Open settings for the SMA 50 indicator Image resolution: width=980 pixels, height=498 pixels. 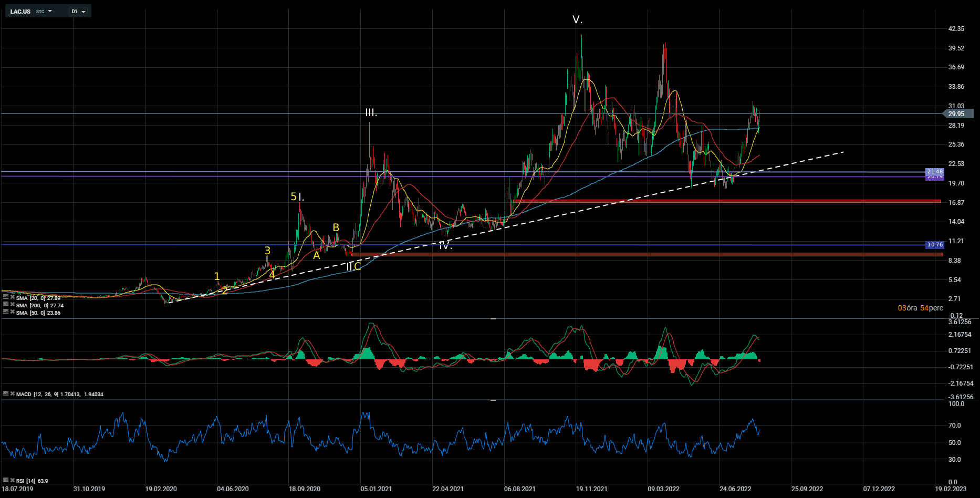pos(6,312)
